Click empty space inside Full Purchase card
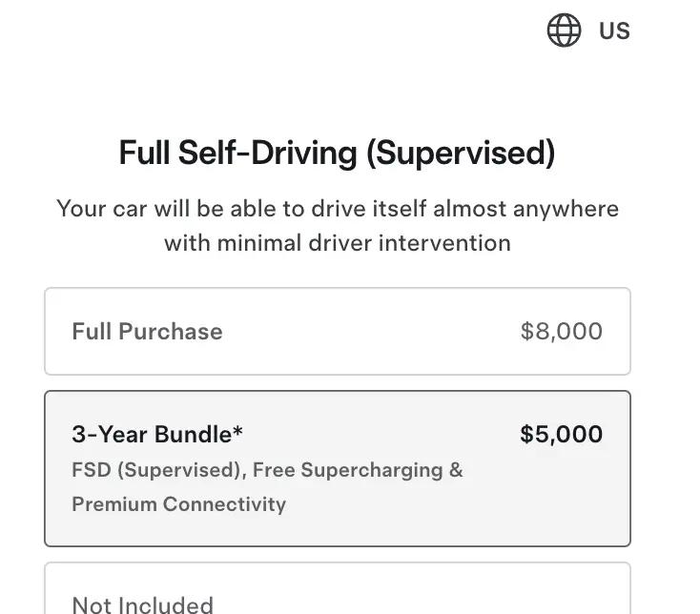 (371, 331)
